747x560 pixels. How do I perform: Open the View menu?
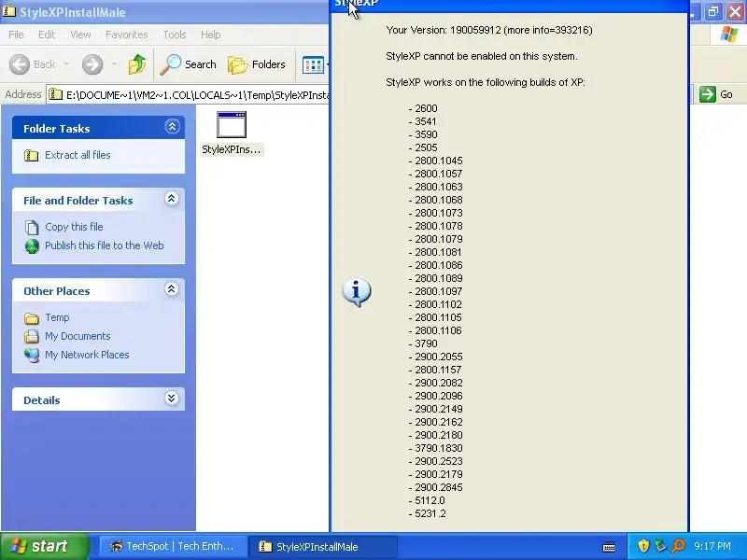(80, 35)
